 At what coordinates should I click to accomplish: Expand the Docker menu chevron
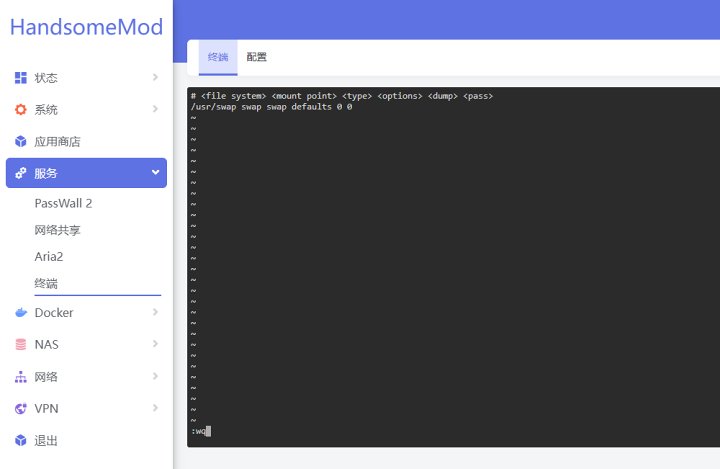click(155, 312)
